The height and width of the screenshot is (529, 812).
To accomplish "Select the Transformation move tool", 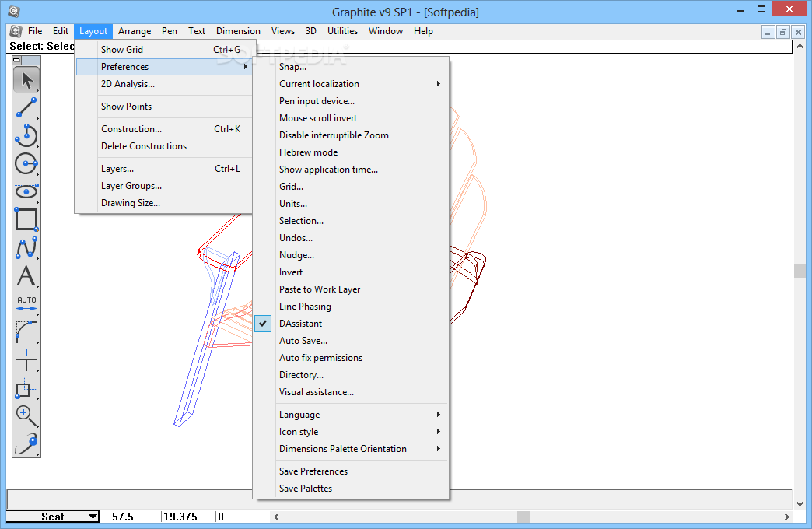I will (26, 387).
